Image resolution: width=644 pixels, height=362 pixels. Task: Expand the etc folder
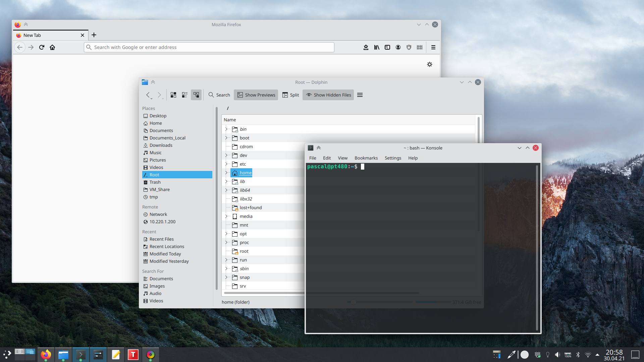(226, 164)
